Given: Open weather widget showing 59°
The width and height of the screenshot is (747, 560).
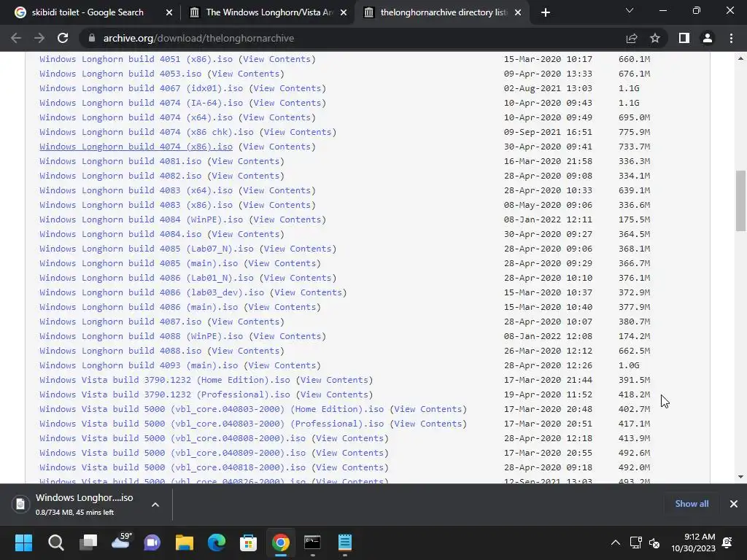Looking at the screenshot, I should [120, 542].
